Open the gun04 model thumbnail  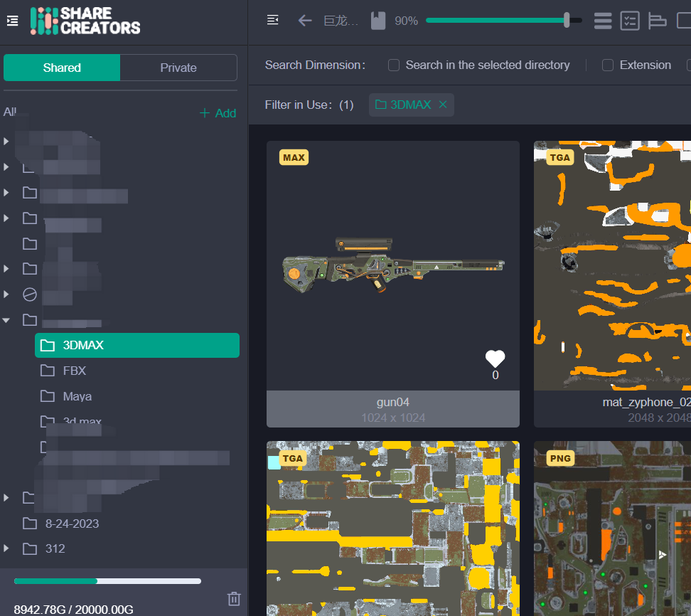[x=393, y=265]
